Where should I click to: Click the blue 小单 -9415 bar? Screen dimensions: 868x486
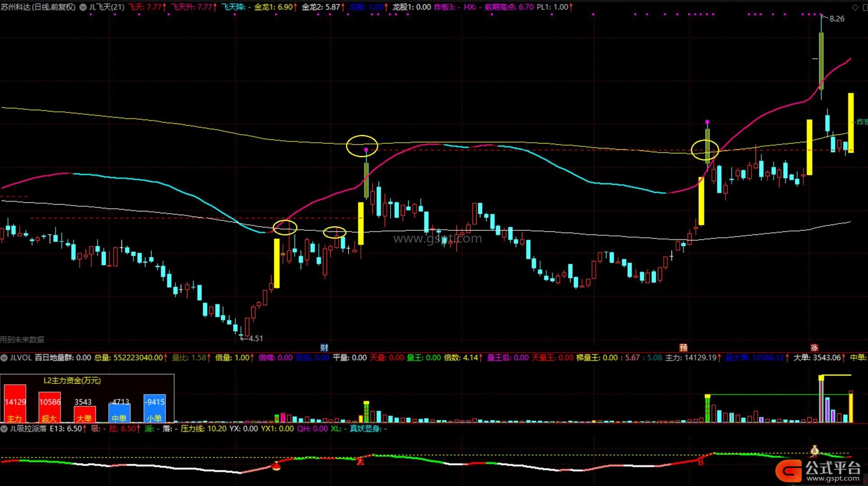point(154,408)
